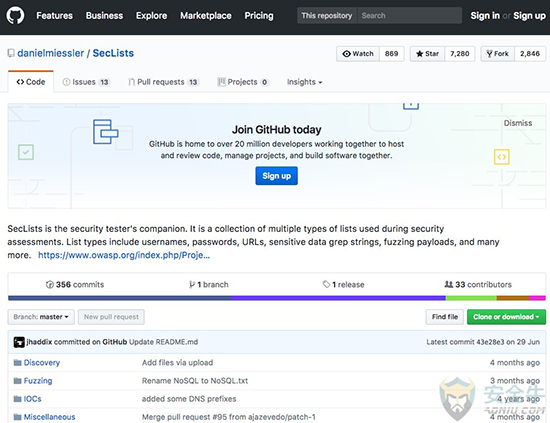Open the owasp.org project link
This screenshot has height=423, width=550.
click(124, 255)
